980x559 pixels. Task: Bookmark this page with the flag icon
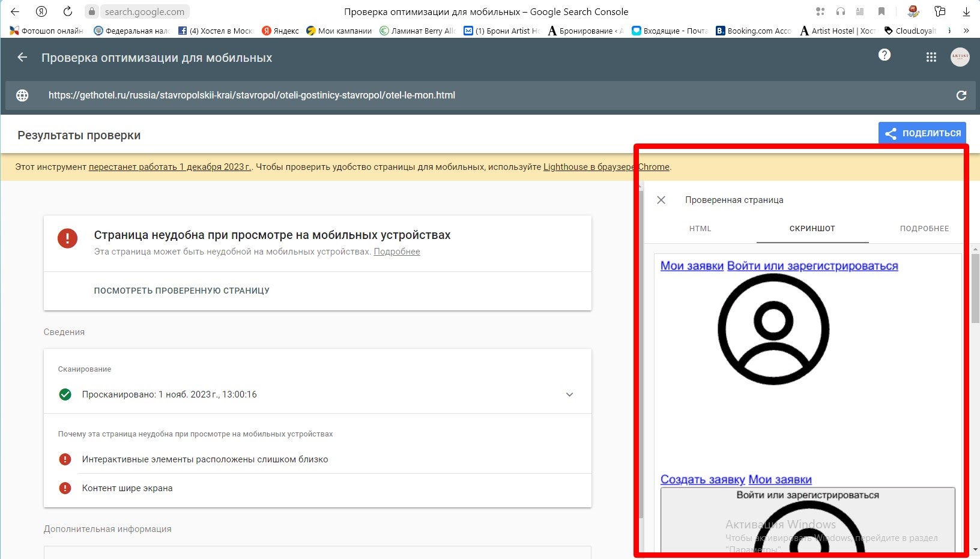click(882, 11)
